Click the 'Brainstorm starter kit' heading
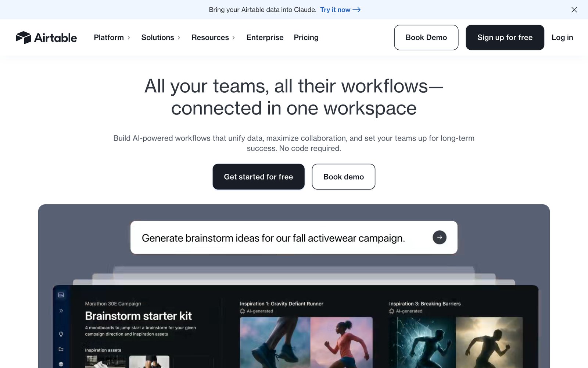Screen dimensions: 588x368 tap(139, 316)
